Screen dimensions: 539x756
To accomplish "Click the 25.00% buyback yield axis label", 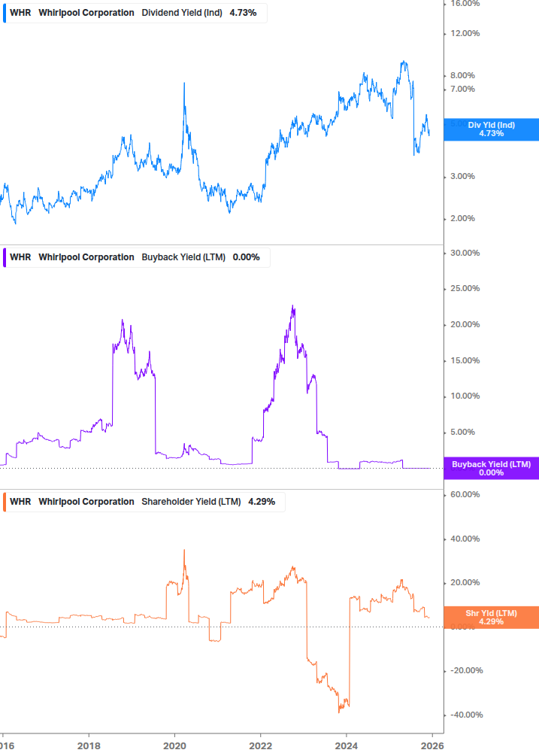I will (x=465, y=289).
